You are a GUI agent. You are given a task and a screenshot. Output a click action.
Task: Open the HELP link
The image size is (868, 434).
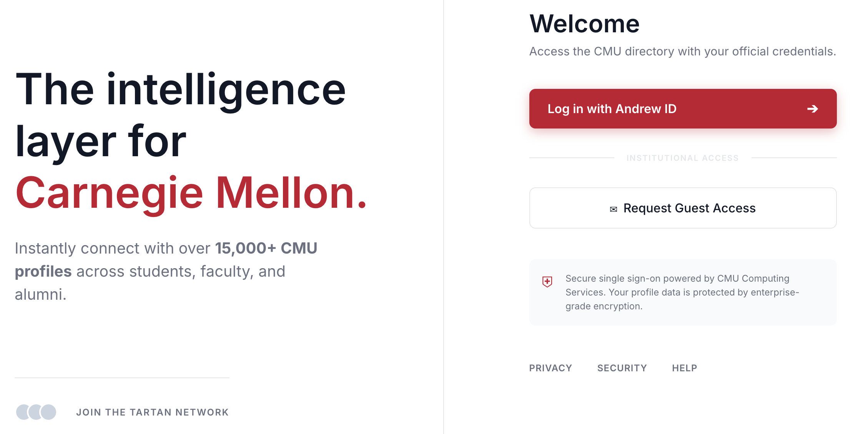coord(684,368)
